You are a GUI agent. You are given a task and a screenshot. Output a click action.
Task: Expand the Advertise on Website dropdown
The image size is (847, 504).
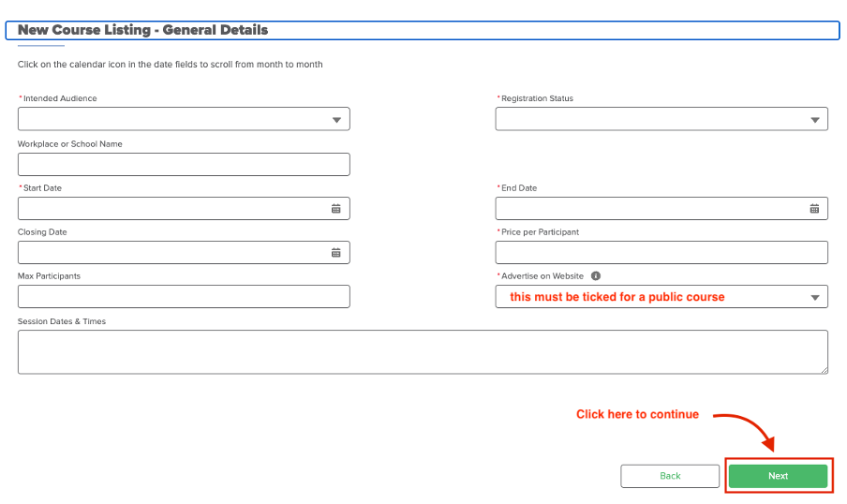[814, 298]
